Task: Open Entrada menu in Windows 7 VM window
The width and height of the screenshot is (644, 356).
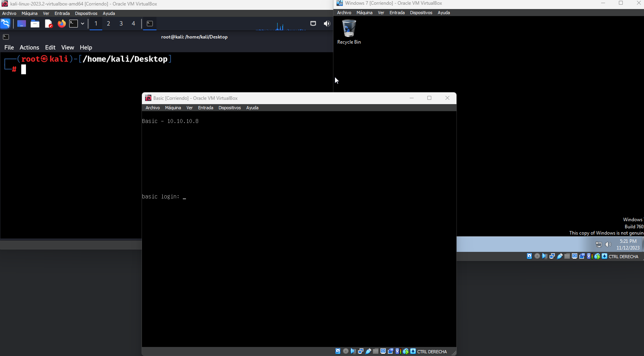Action: (x=397, y=13)
